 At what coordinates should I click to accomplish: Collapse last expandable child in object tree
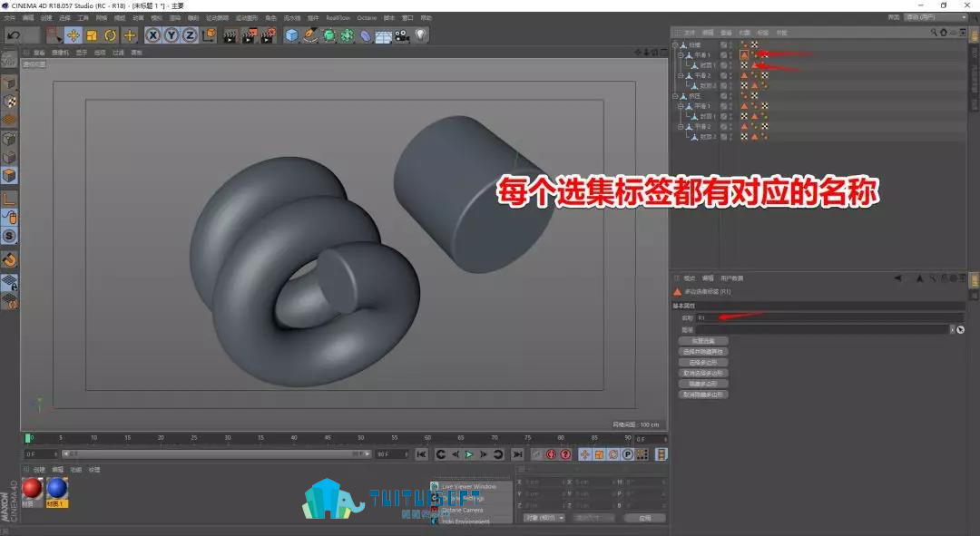pyautogui.click(x=681, y=127)
